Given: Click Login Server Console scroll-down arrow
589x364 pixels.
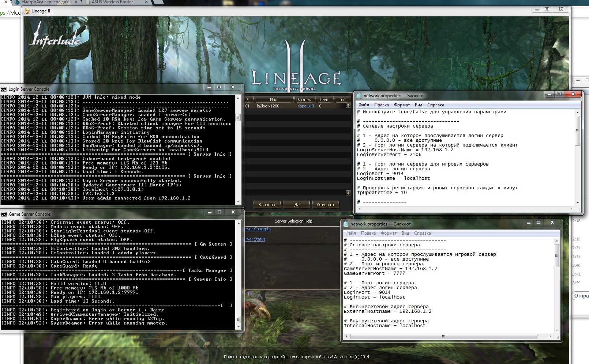Looking at the screenshot, I should tap(238, 201).
